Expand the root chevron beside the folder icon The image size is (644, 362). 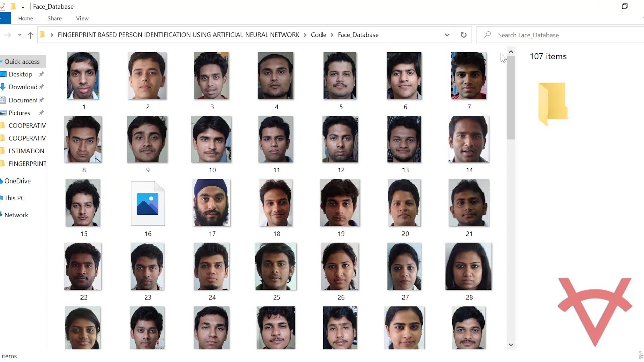click(52, 35)
